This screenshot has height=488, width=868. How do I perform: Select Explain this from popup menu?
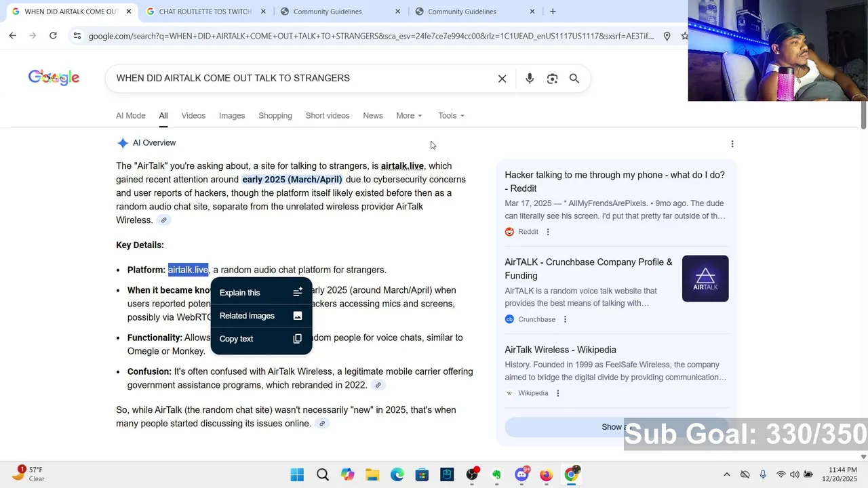pyautogui.click(x=262, y=293)
